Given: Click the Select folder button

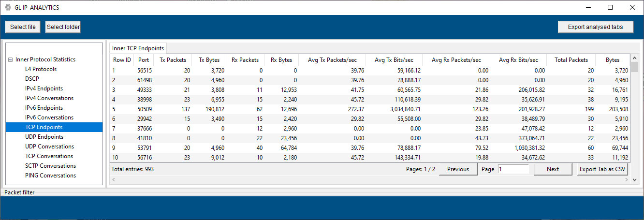Looking at the screenshot, I should coord(63,27).
